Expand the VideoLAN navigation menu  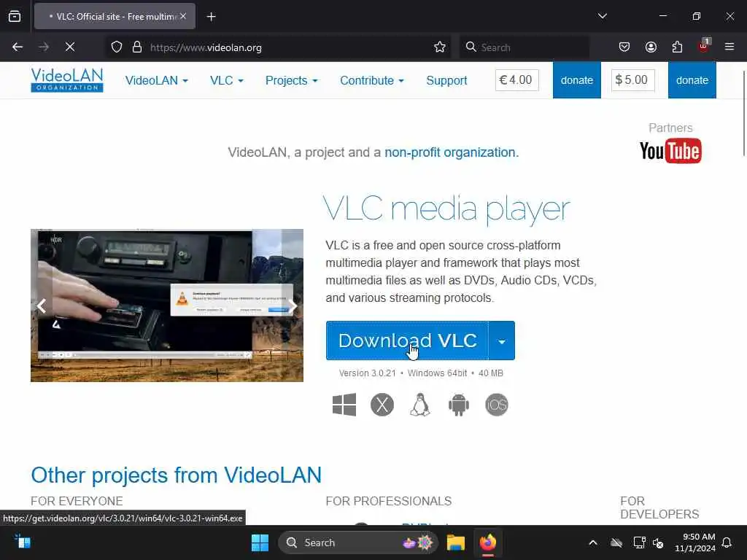click(x=157, y=80)
